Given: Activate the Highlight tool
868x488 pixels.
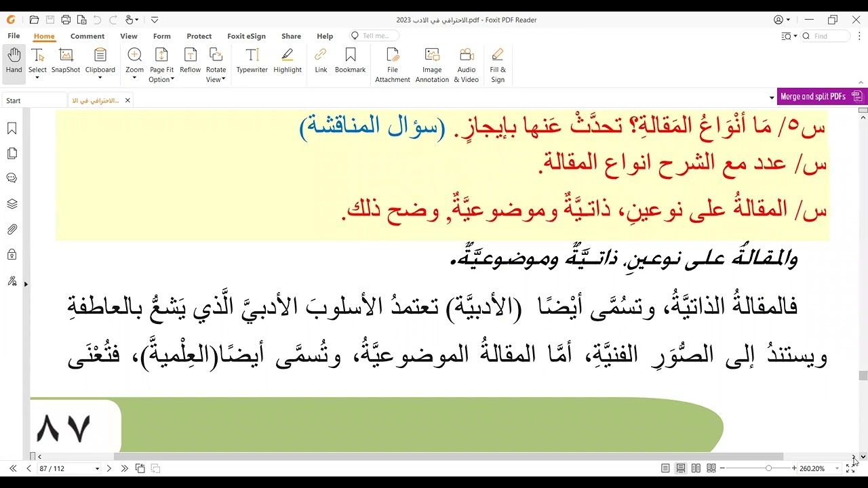Looking at the screenshot, I should coord(288,60).
